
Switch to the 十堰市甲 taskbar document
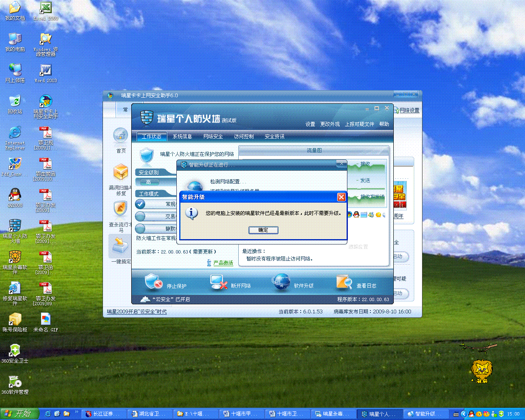tap(242, 414)
